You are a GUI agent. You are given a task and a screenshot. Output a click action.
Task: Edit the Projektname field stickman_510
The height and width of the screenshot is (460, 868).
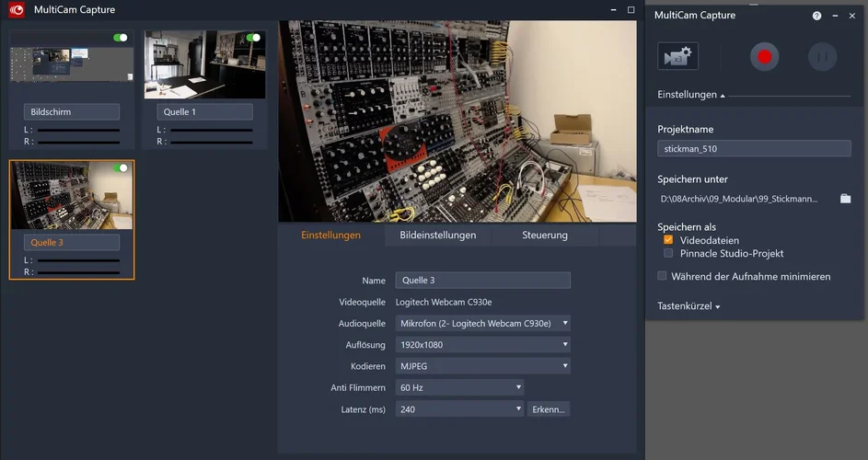[754, 148]
